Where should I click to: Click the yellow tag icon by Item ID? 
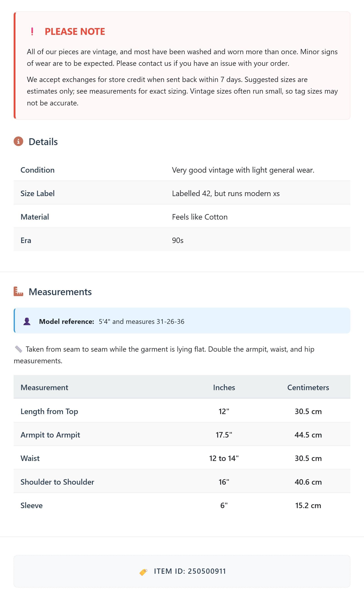pyautogui.click(x=143, y=572)
